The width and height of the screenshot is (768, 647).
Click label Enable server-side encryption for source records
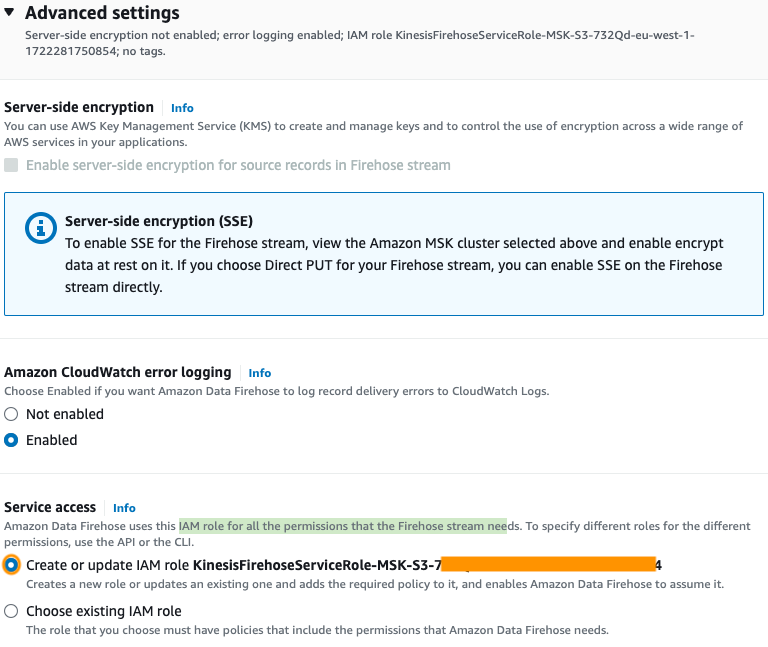[238, 165]
